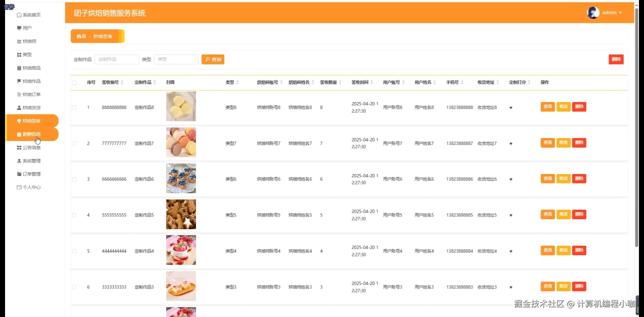Viewport: 644px width, 317px height.
Task: Click the rating star in 定制作品3 row
Action: coord(511,287)
